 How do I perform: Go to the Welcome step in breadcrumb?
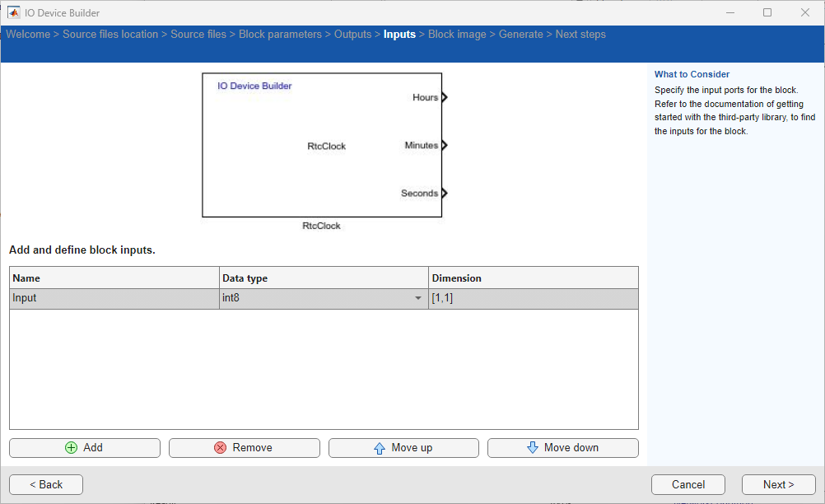pos(28,34)
